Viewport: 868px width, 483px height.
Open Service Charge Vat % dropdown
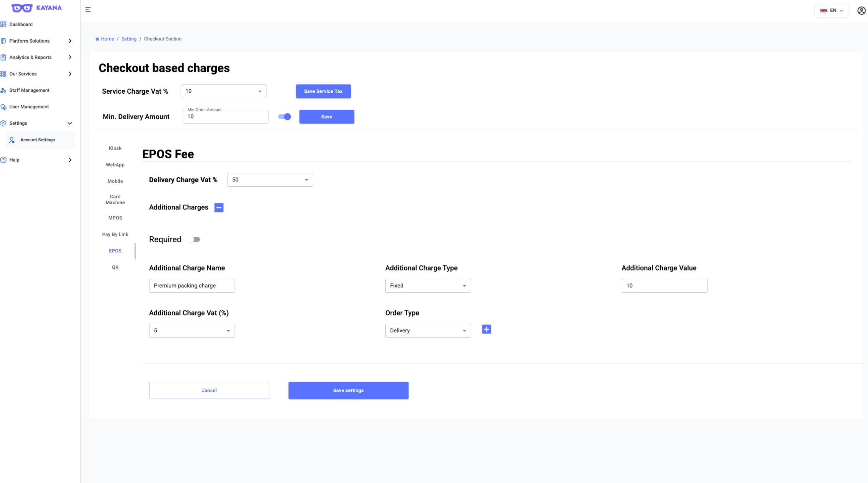(x=223, y=91)
